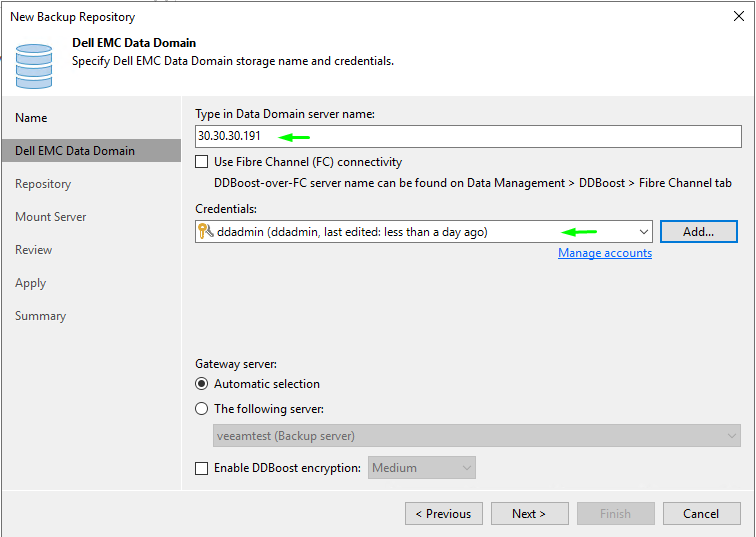Select Automatic selection gateway server option
The width and height of the screenshot is (756, 537).
point(203,384)
